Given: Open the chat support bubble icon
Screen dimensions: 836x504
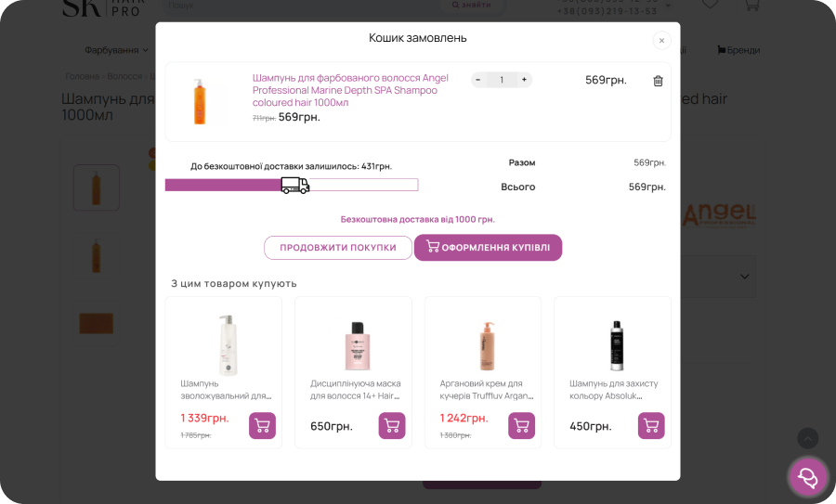Looking at the screenshot, I should pyautogui.click(x=808, y=477).
